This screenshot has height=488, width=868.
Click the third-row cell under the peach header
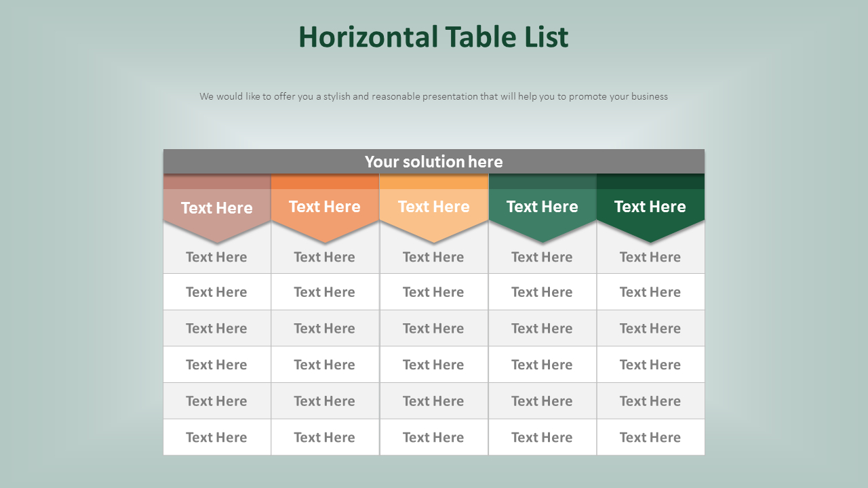[433, 328]
